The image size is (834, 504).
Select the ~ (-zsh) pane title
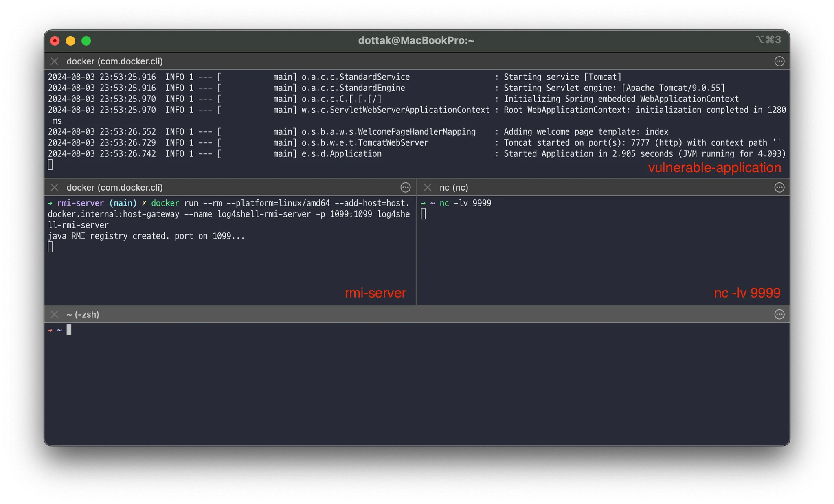pyautogui.click(x=83, y=315)
